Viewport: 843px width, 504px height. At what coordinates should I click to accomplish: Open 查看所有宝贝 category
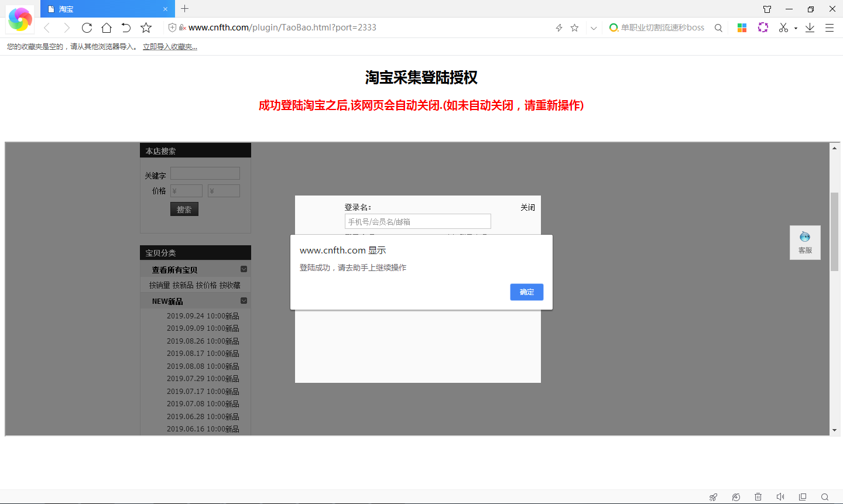click(x=174, y=270)
